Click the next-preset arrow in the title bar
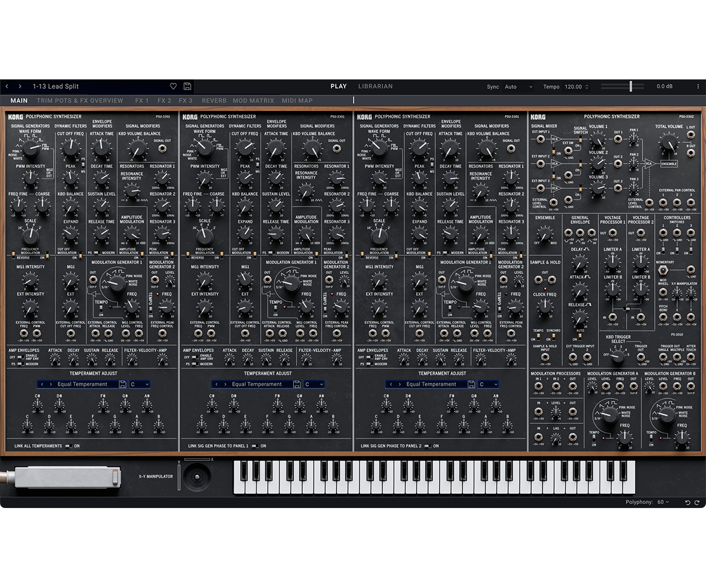The width and height of the screenshot is (706, 588). tap(21, 86)
